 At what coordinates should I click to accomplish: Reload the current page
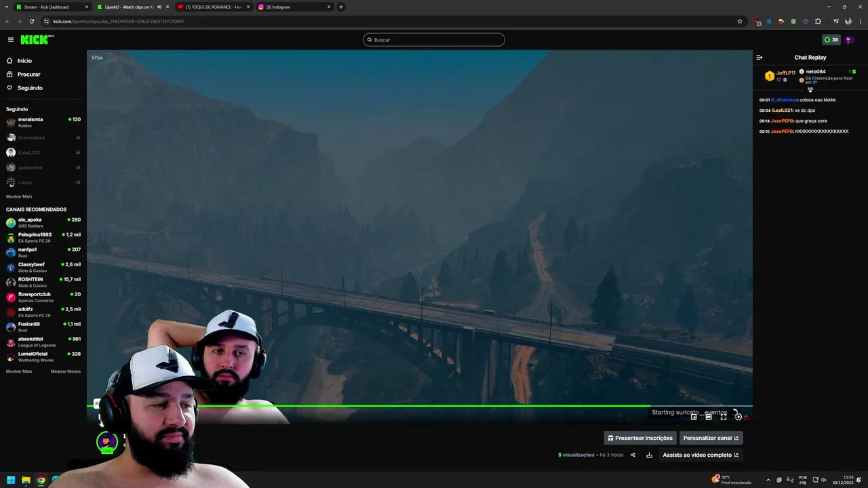(x=32, y=21)
